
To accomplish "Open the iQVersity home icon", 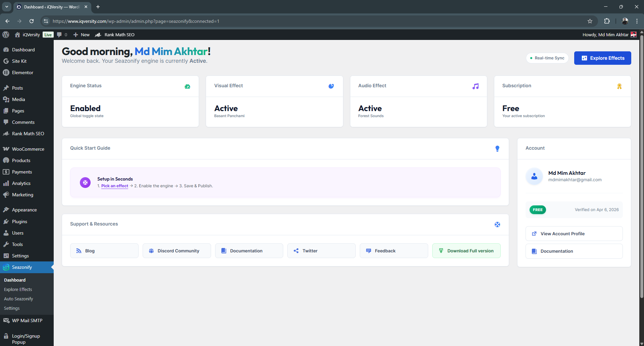I will coord(17,35).
